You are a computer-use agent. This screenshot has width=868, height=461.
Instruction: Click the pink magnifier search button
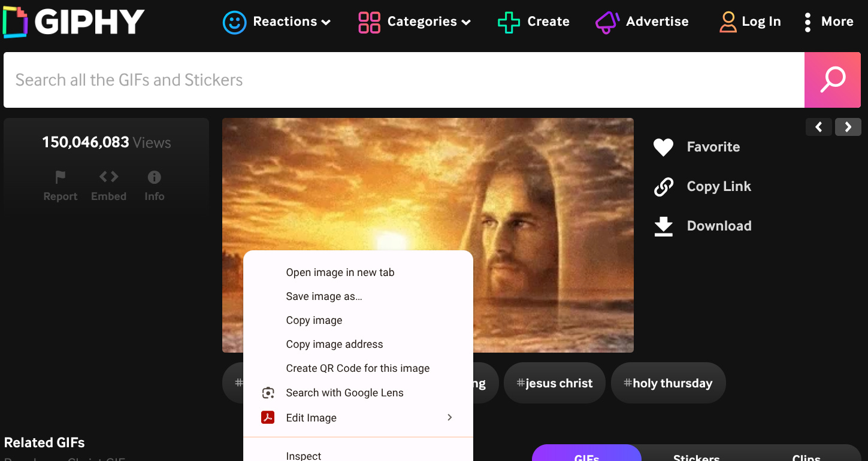pyautogui.click(x=833, y=80)
